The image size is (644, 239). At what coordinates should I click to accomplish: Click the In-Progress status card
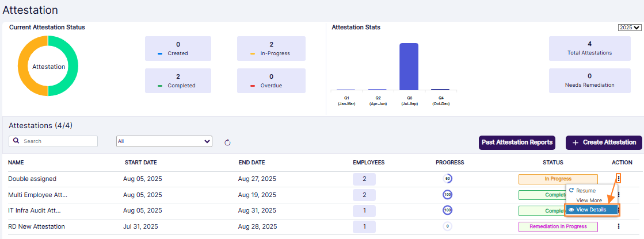(271, 48)
